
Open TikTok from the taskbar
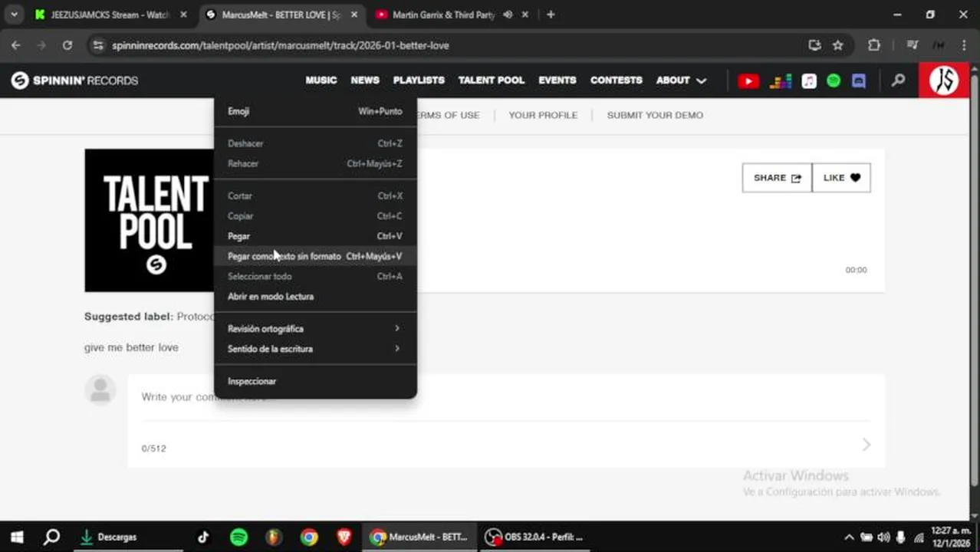pos(203,537)
